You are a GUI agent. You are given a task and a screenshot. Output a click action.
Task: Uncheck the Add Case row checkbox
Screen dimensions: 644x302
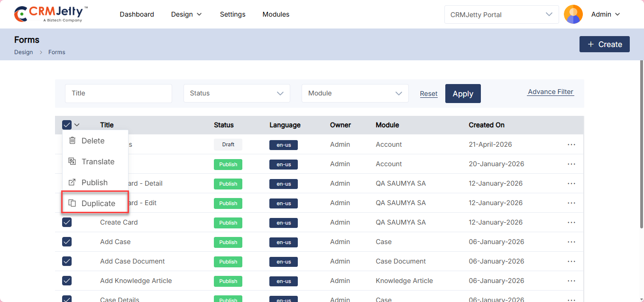[67, 242]
